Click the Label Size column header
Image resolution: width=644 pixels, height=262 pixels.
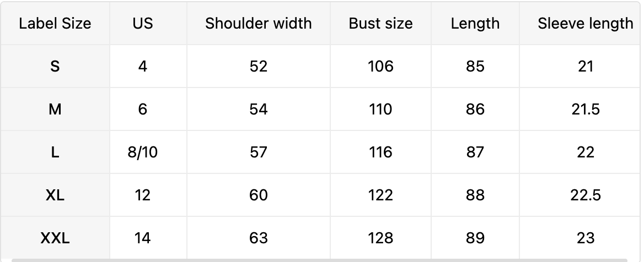55,24
